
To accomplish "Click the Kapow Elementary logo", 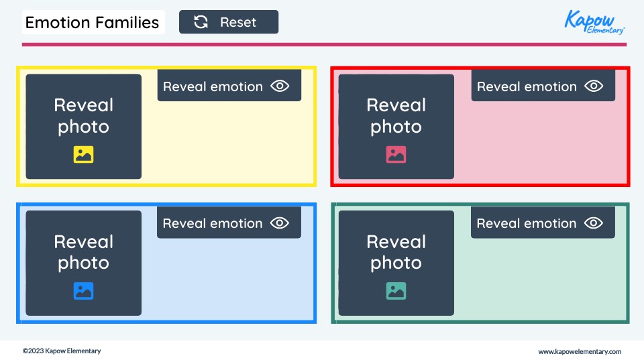I will tap(594, 22).
